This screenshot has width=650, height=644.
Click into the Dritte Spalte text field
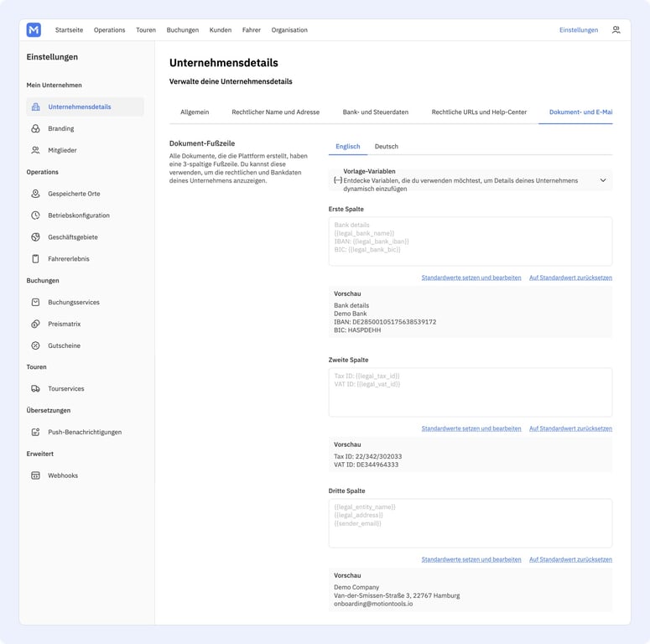470,523
